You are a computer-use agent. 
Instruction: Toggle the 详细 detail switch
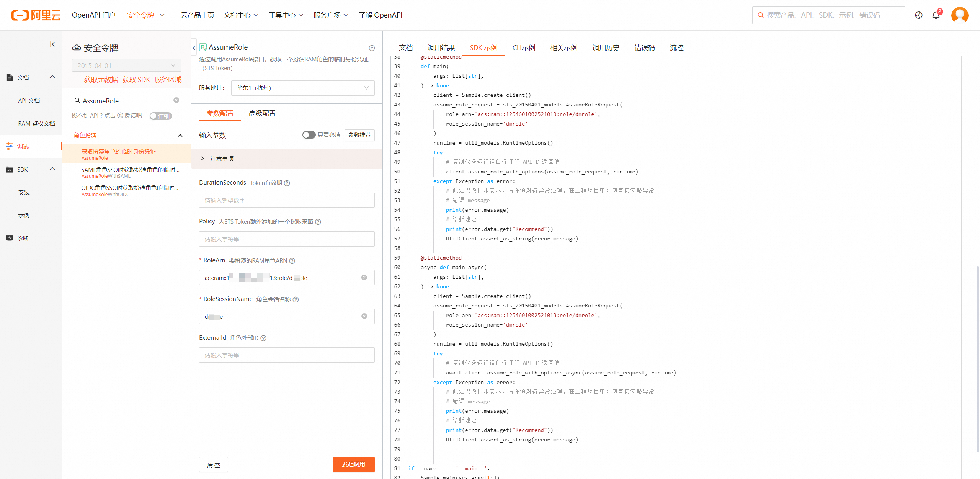161,116
